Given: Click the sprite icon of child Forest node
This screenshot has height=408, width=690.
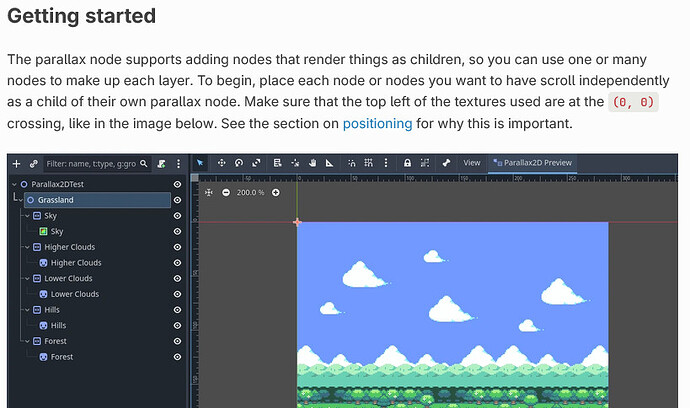Looking at the screenshot, I should coord(43,357).
